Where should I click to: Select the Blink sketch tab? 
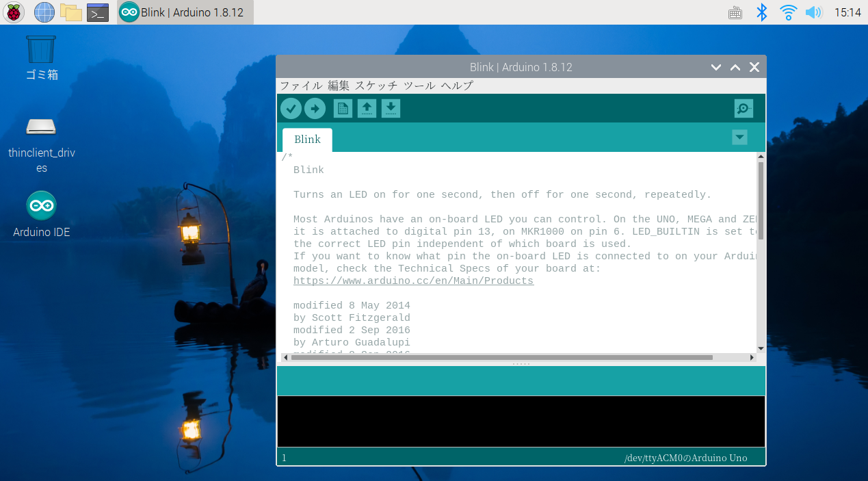(307, 140)
